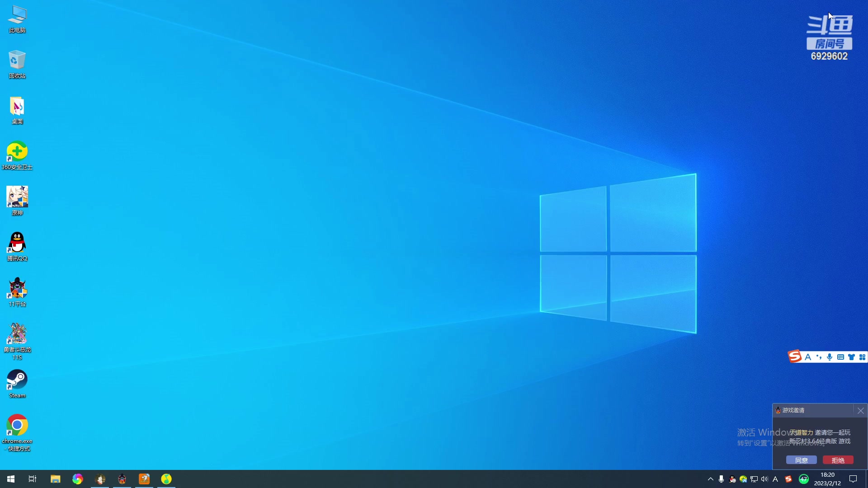
Task: Open the green 47 monitor tray icon
Action: click(804, 479)
